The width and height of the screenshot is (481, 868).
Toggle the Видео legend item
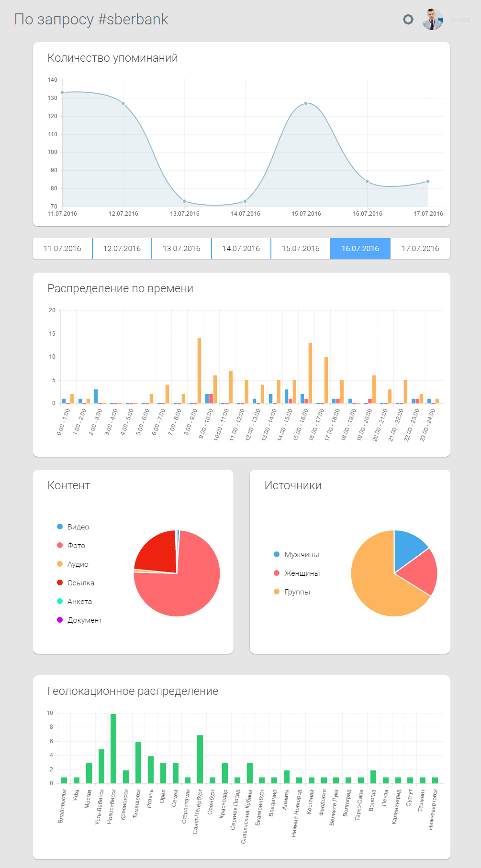(x=73, y=527)
